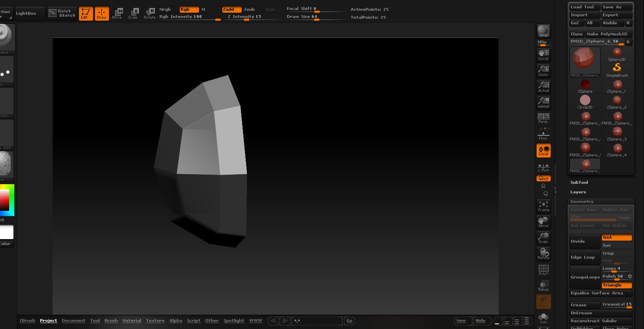
Task: Select Z-axis rotation mode
Action: pos(546,193)
